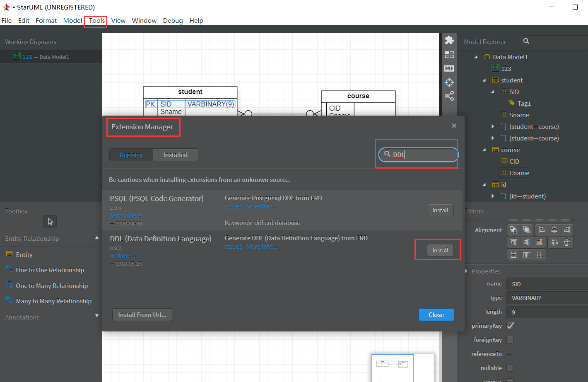Click the Align Left icon
The image size is (588, 382).
[542, 230]
